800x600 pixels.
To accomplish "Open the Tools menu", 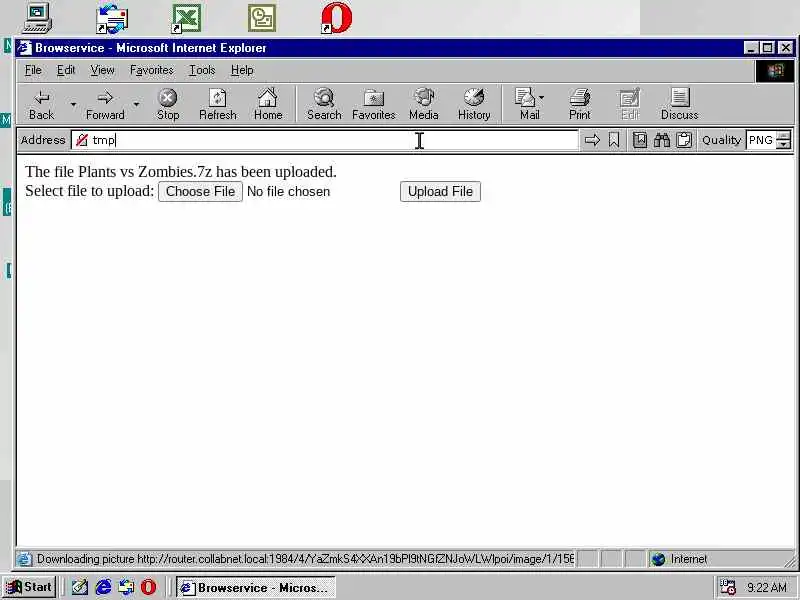I will [x=202, y=70].
